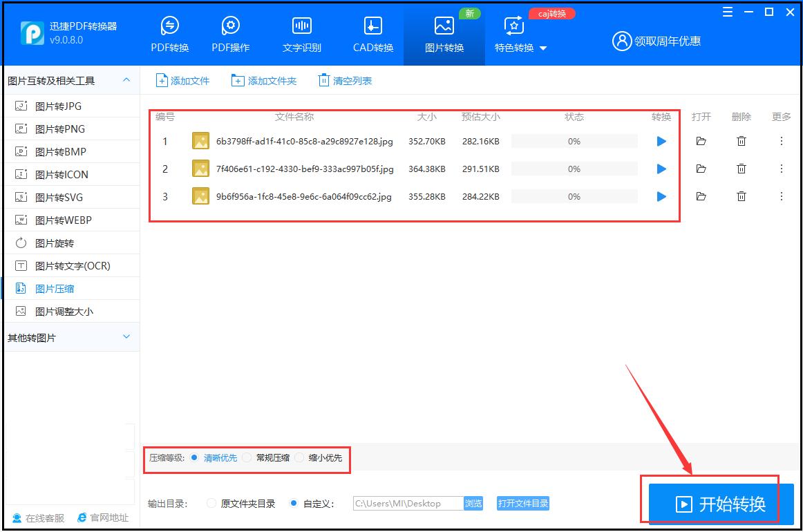Click the output directory path field

click(x=409, y=504)
